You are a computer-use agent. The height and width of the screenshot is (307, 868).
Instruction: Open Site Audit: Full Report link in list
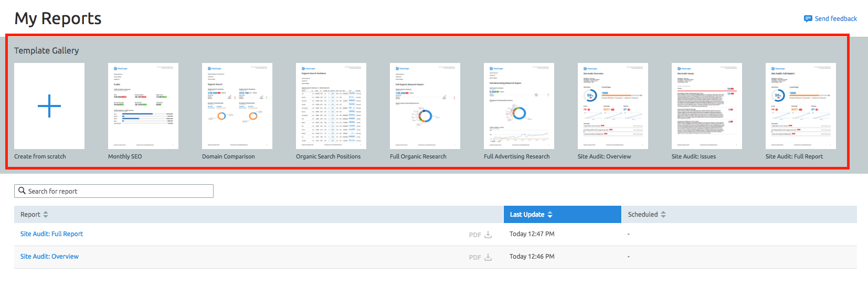click(51, 234)
